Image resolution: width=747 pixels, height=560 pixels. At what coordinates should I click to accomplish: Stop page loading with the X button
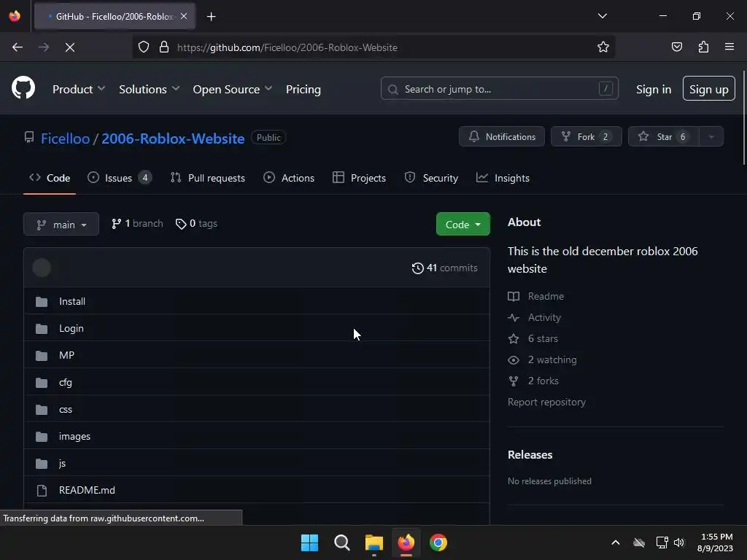70,47
